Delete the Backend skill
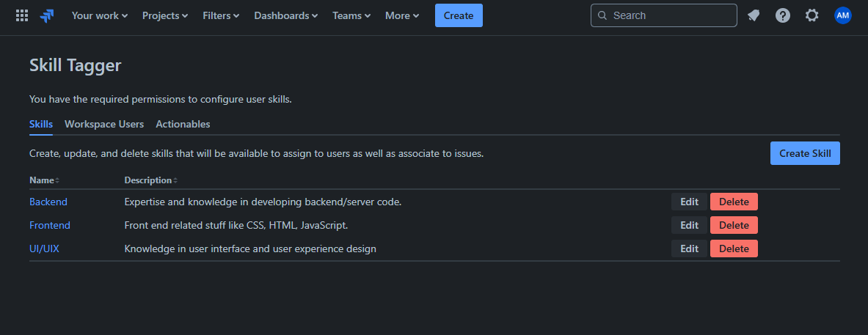Image resolution: width=868 pixels, height=335 pixels. pyautogui.click(x=734, y=202)
